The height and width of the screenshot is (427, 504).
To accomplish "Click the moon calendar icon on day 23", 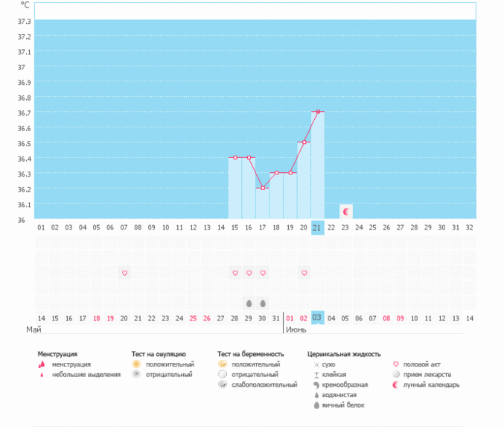I will 345,212.
